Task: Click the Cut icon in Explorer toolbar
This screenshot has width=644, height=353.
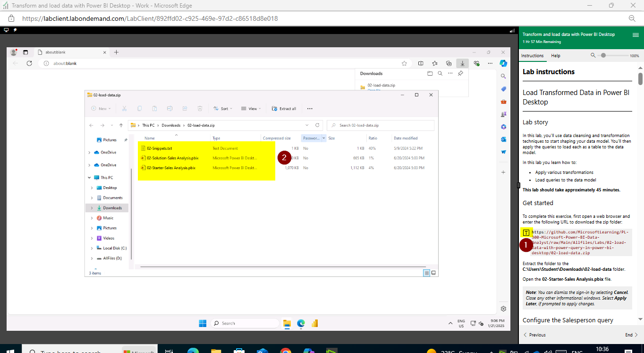Action: 124,109
